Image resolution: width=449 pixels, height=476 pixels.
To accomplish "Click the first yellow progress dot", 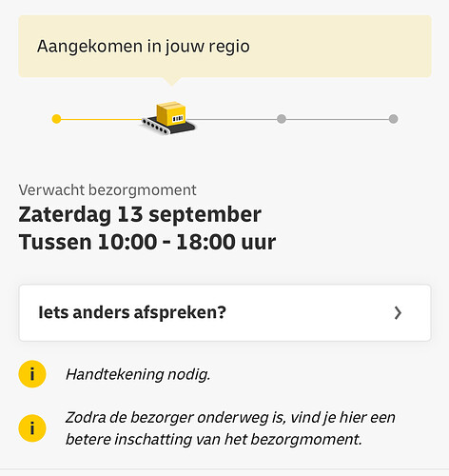I will coord(56,119).
